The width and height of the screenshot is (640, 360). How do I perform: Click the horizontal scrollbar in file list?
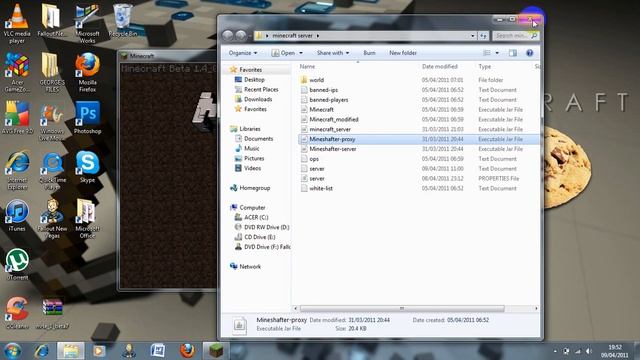[x=402, y=309]
